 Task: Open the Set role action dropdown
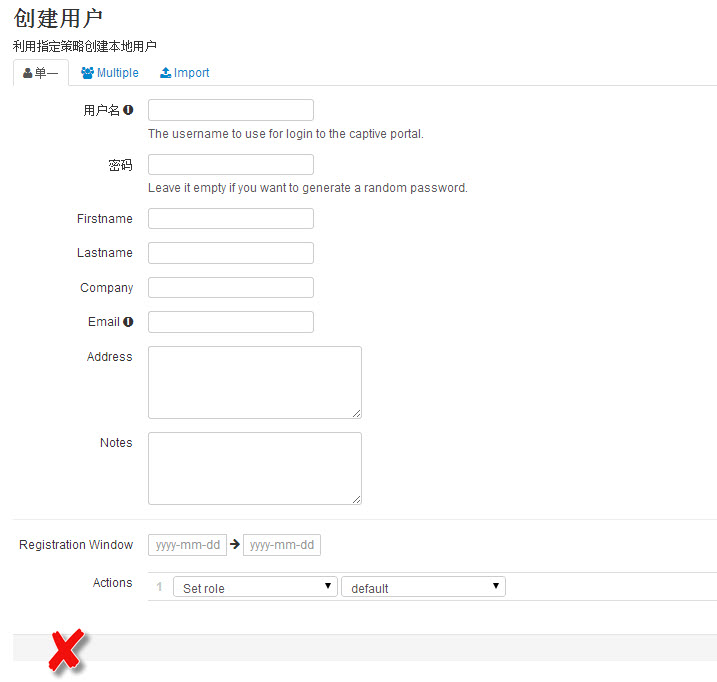255,587
